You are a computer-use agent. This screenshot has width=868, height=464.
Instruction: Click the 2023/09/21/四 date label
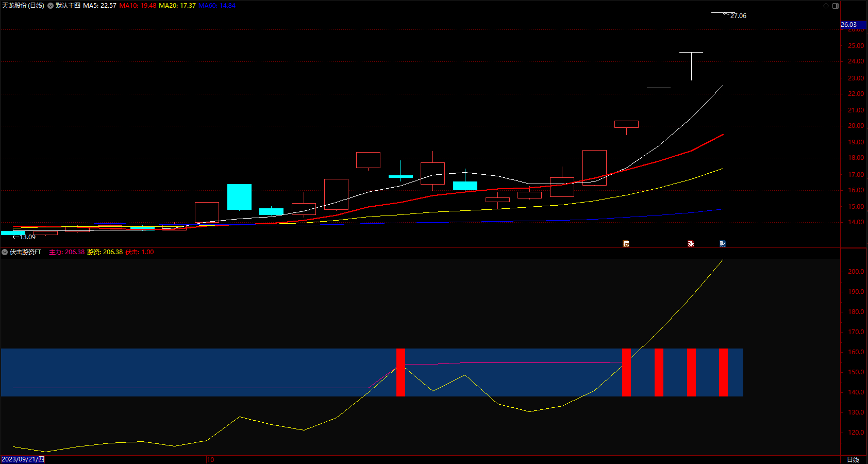pyautogui.click(x=23, y=459)
